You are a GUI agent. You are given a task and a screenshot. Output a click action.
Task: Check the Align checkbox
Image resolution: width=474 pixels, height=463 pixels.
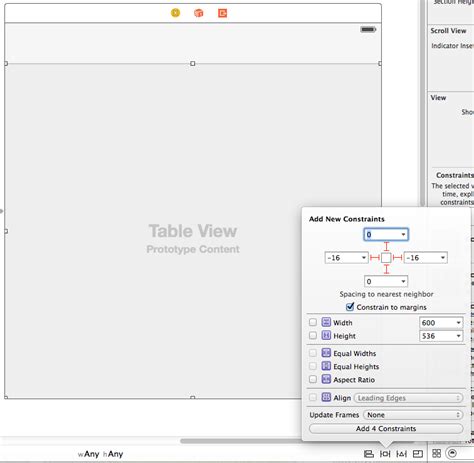[313, 397]
